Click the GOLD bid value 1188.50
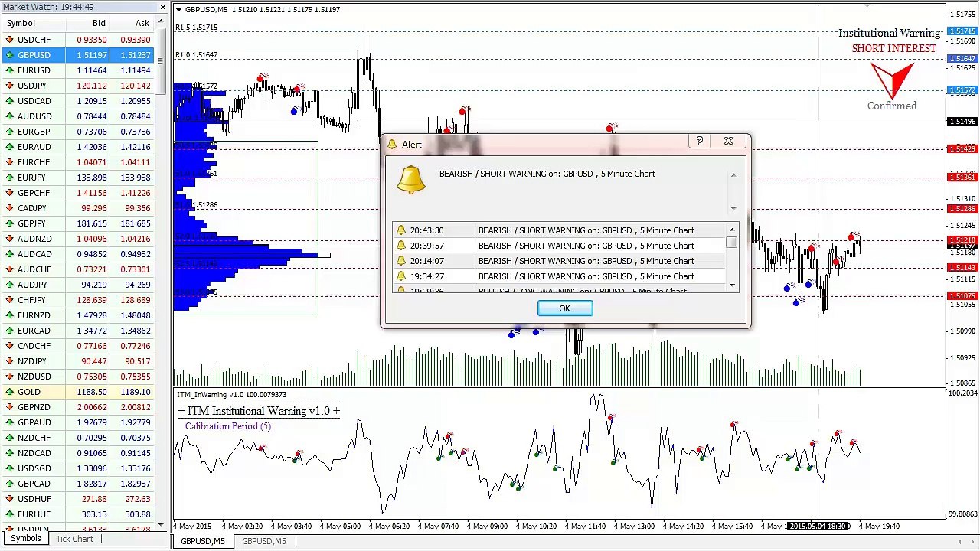 (x=92, y=392)
